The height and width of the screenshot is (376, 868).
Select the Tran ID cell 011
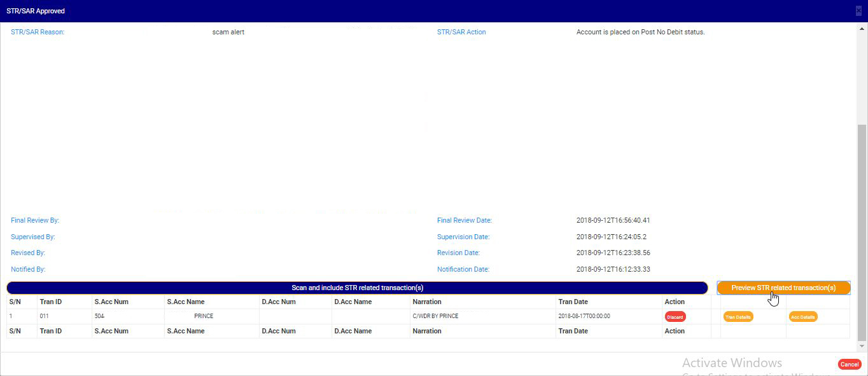pos(45,316)
